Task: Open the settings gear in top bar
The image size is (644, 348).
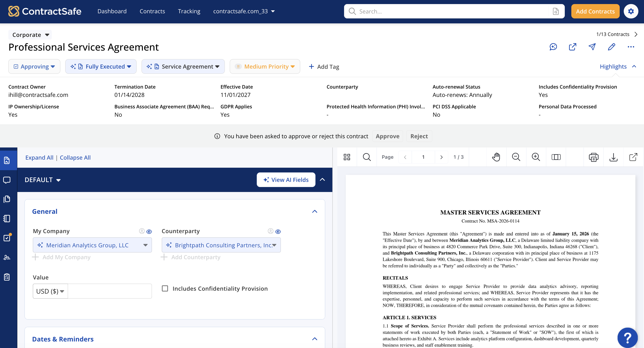Action: coord(631,11)
